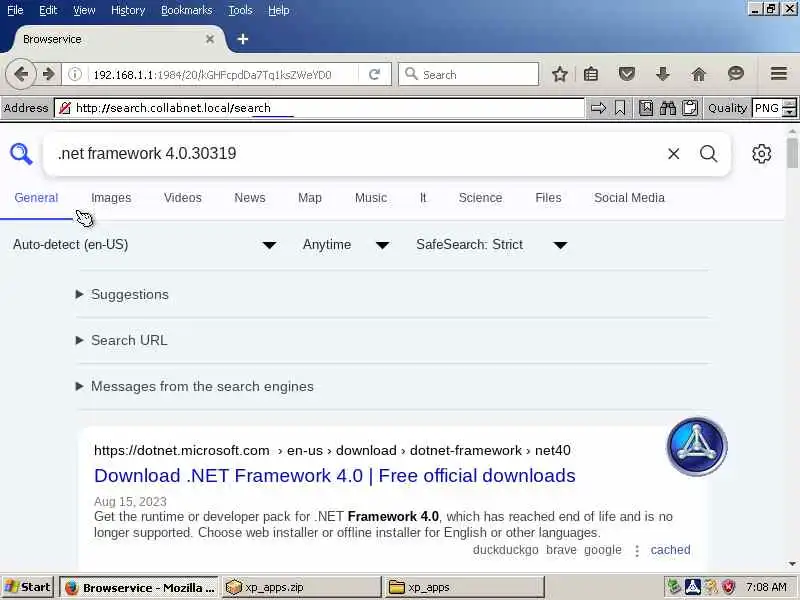Open the Bookmarks menu

pos(187,10)
